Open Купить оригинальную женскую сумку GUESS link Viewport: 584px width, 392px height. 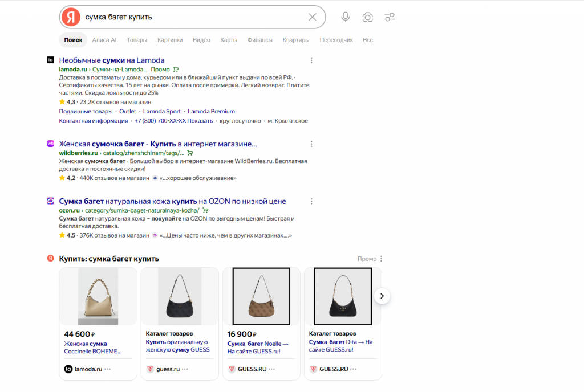(x=178, y=346)
